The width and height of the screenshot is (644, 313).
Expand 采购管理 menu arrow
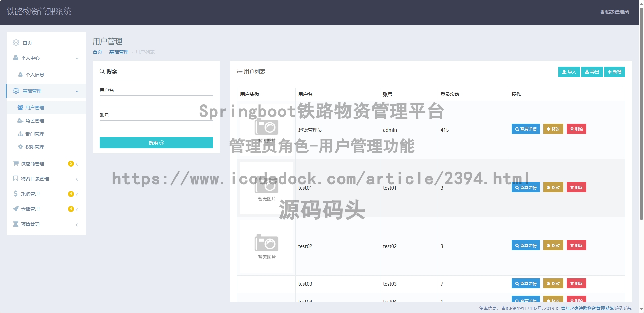tap(77, 195)
